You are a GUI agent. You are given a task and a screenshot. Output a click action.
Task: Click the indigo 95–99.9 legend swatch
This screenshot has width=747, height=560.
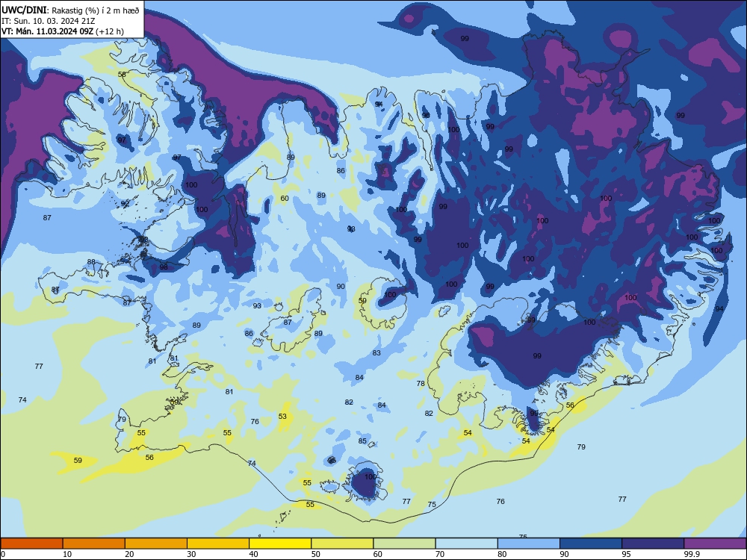coord(653,544)
